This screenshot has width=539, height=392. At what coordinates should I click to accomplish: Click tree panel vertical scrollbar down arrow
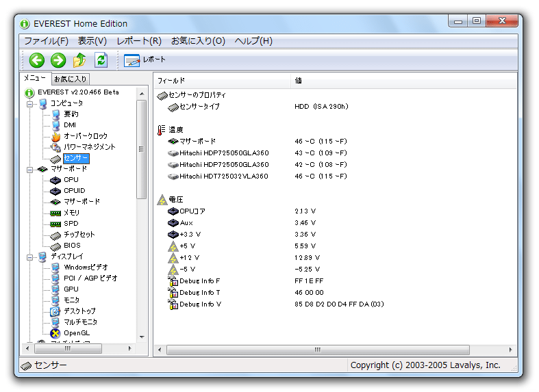pyautogui.click(x=142, y=337)
